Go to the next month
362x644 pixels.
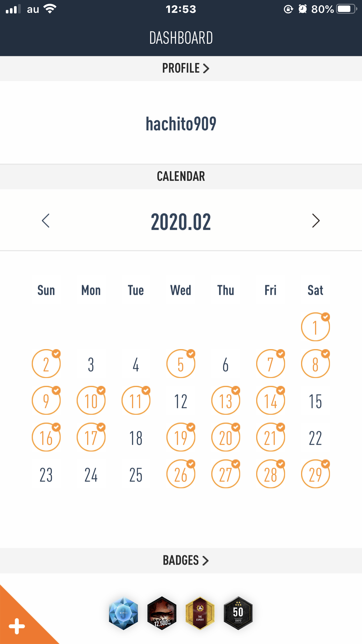316,221
